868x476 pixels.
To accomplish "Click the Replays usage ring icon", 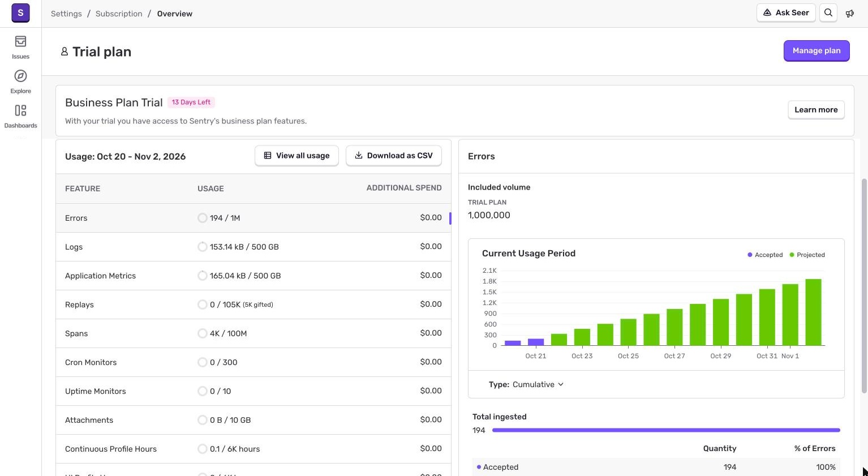I will click(x=202, y=305).
